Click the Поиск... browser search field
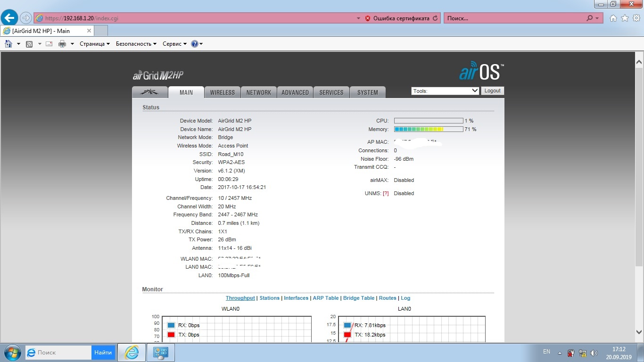 (514, 18)
